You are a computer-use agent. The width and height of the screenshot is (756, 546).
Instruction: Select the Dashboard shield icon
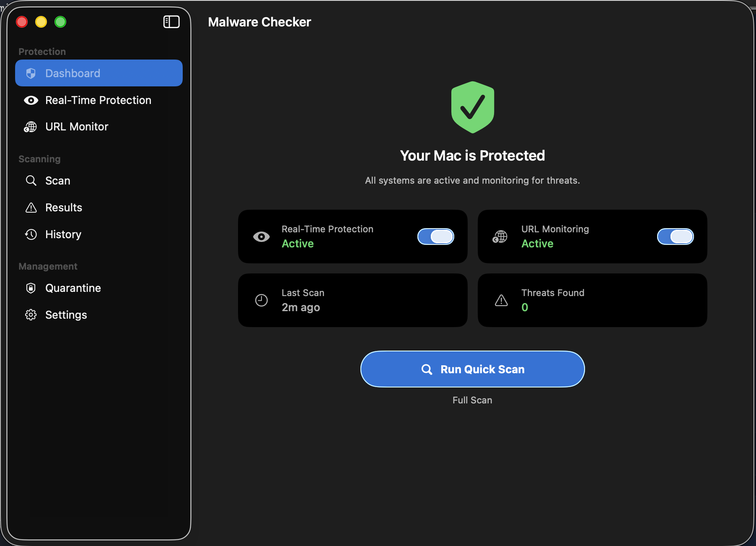(30, 73)
